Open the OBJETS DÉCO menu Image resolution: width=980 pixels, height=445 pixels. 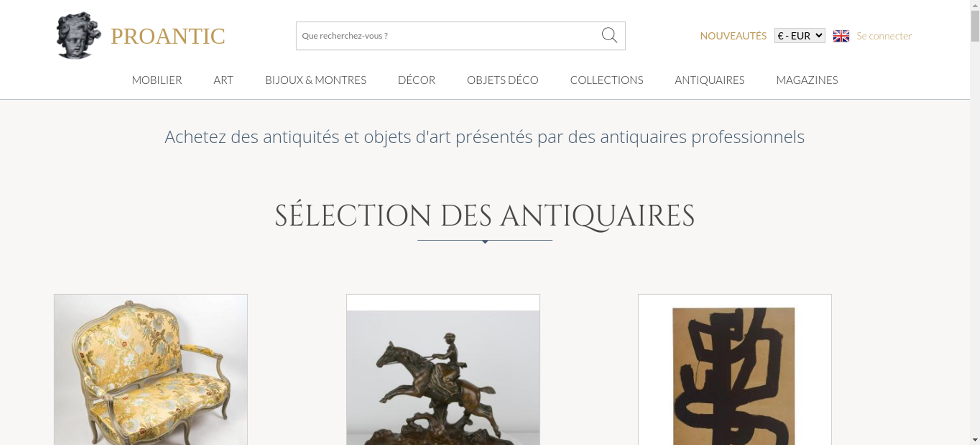[503, 80]
